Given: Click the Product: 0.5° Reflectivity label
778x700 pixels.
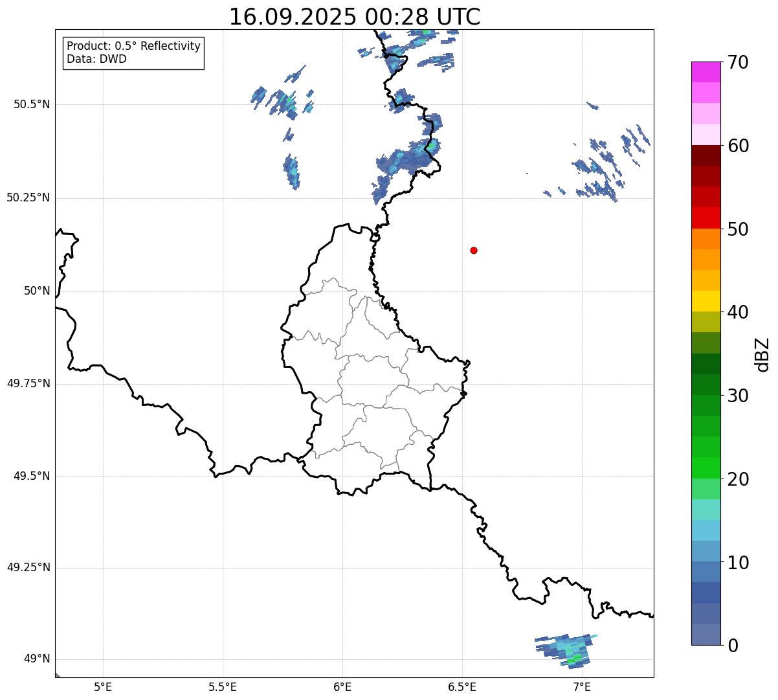Looking at the screenshot, I should click(133, 47).
